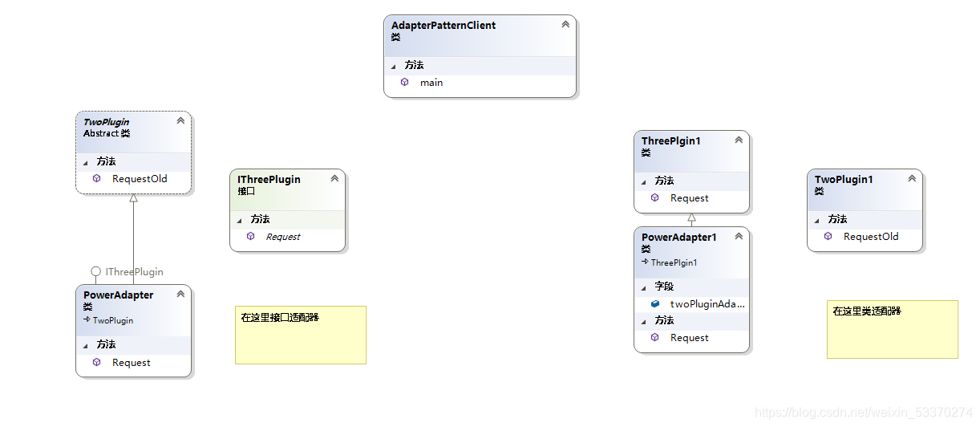Click the IThreePlugin lollipop interface circle

96,271
